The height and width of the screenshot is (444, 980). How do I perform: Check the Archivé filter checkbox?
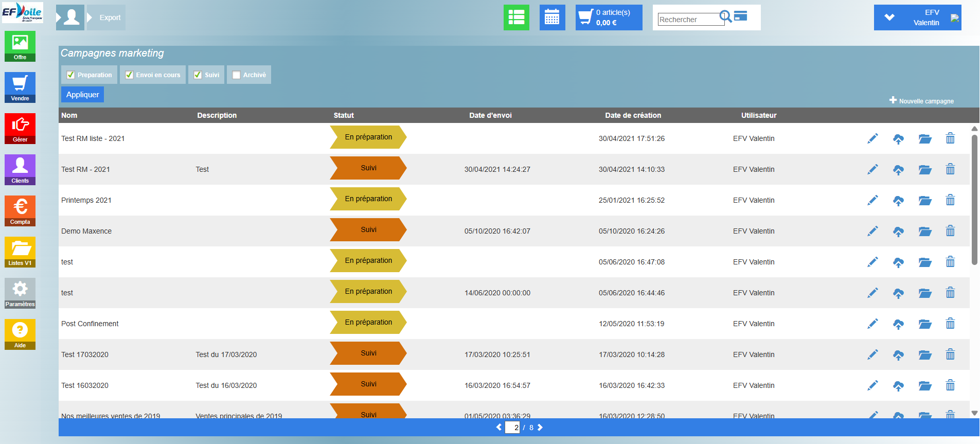[x=236, y=75]
